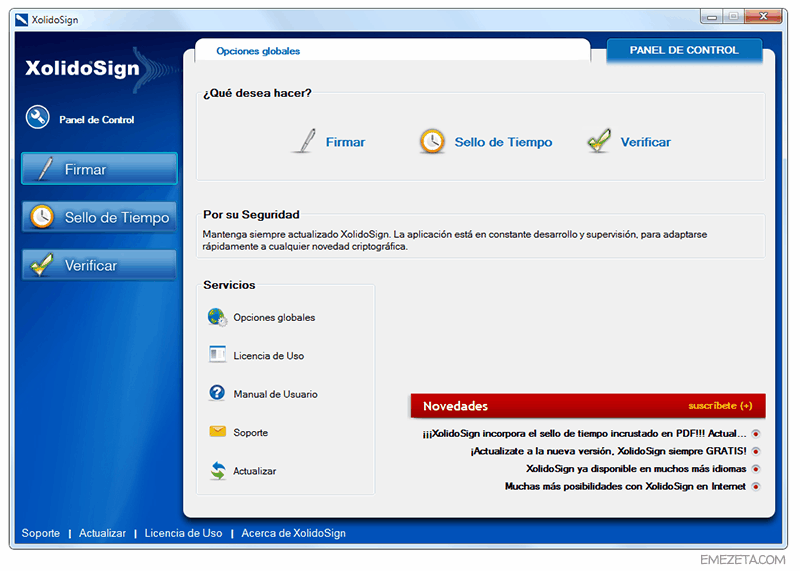800x571 pixels.
Task: Click the Soporte link in bottom bar
Action: click(40, 533)
